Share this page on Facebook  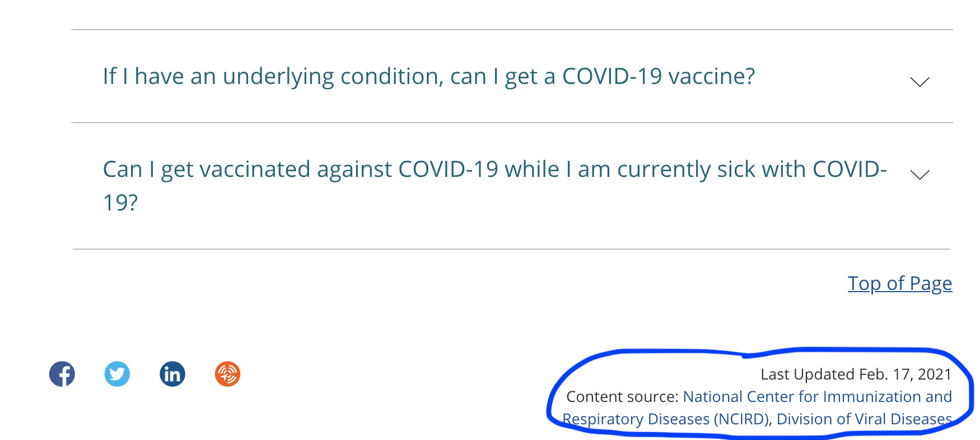[62, 374]
